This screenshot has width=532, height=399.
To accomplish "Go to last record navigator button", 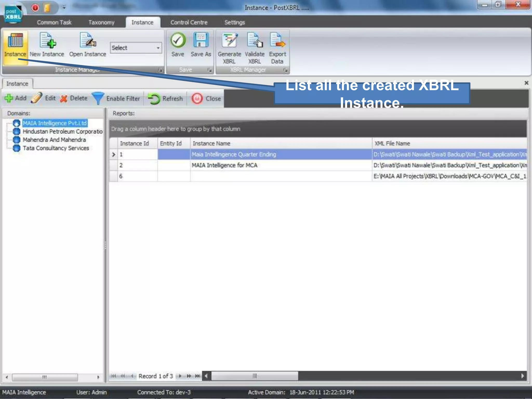I will 198,376.
